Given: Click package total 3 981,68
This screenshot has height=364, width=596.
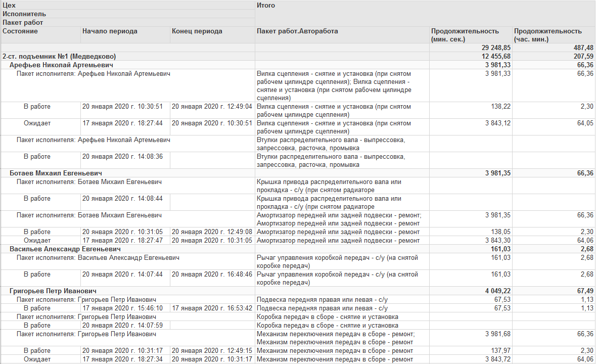Looking at the screenshot, I should (497, 334).
